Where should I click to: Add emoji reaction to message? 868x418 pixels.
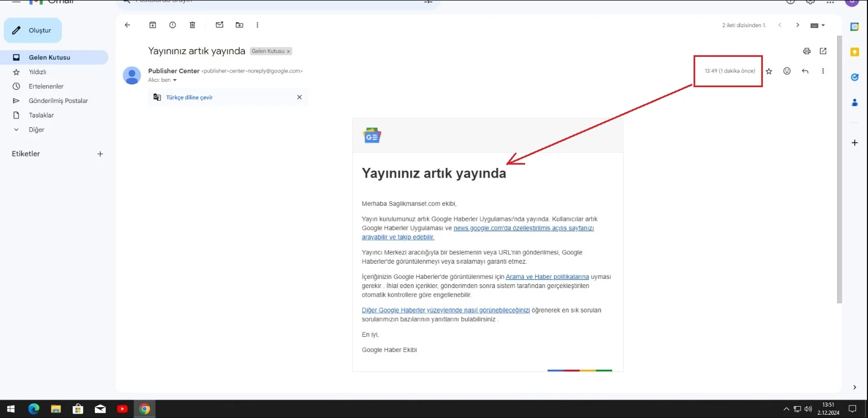pyautogui.click(x=787, y=71)
